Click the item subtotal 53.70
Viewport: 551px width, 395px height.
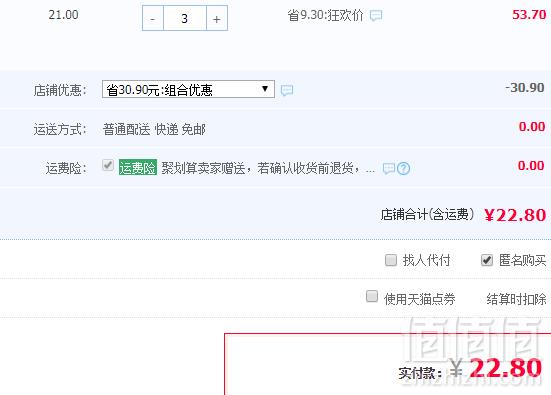tap(529, 15)
